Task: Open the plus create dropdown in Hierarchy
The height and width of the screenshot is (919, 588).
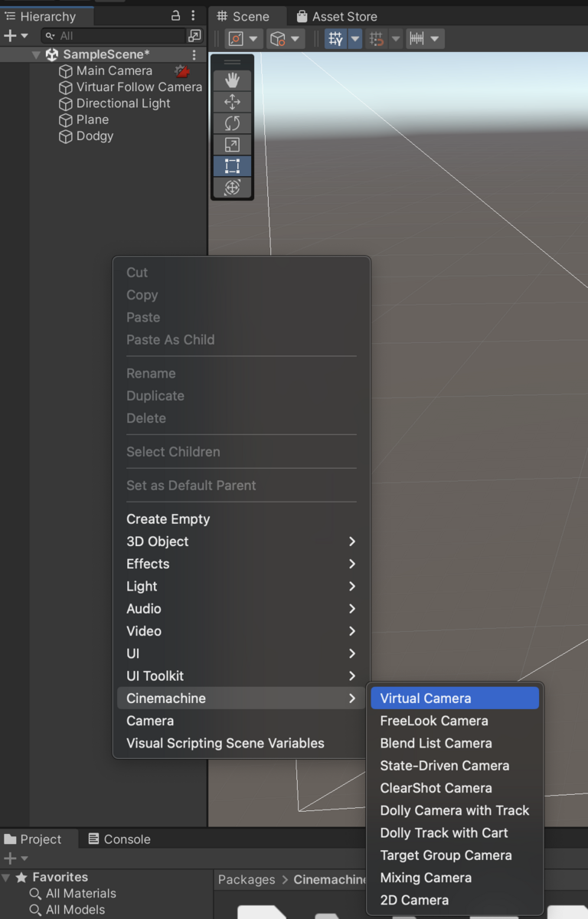Action: pyautogui.click(x=16, y=36)
